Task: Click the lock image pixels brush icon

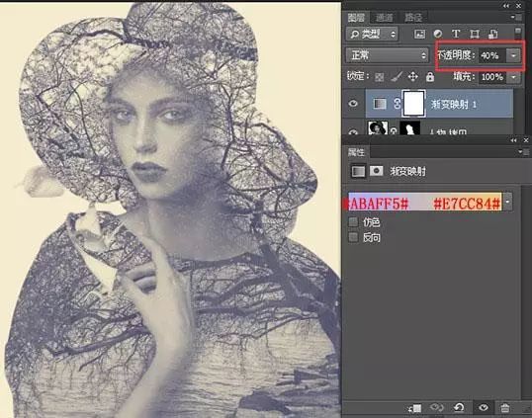Action: click(x=396, y=77)
